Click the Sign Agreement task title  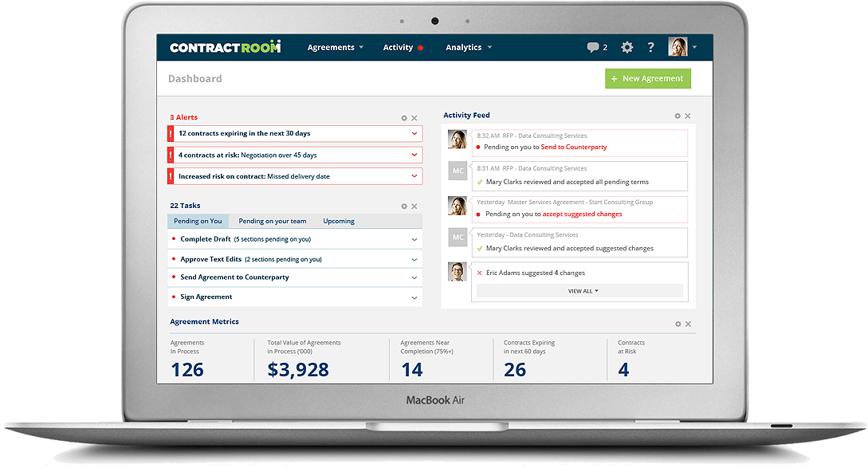(x=206, y=297)
